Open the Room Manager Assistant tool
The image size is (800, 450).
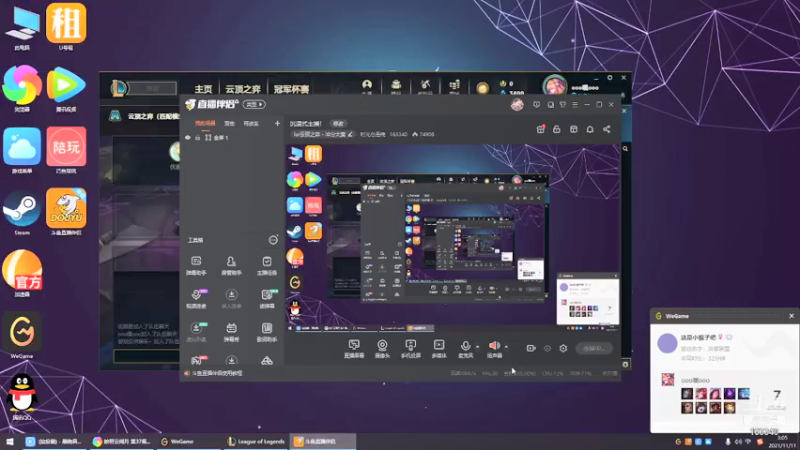pyautogui.click(x=231, y=265)
